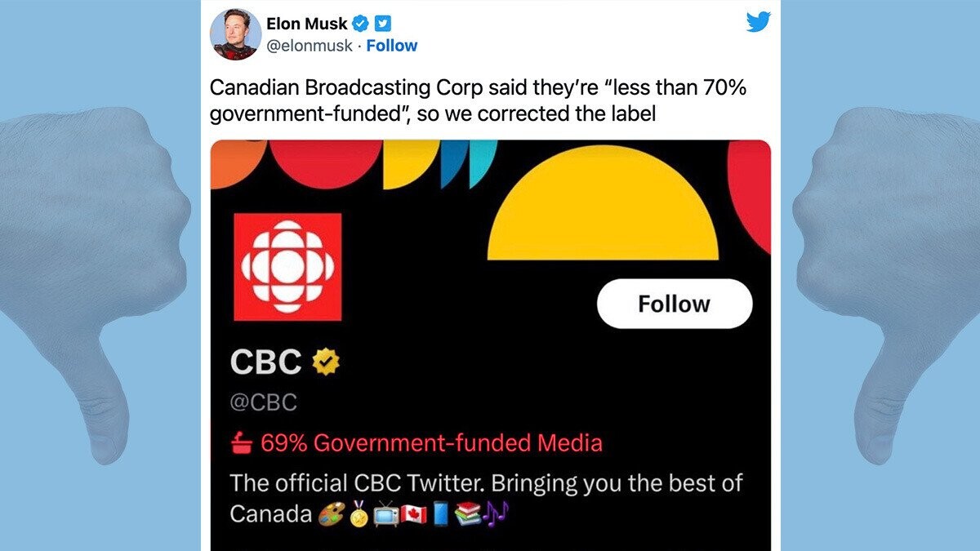Viewport: 980px width, 551px height.
Task: Click the artist palette emoji
Action: pyautogui.click(x=332, y=515)
